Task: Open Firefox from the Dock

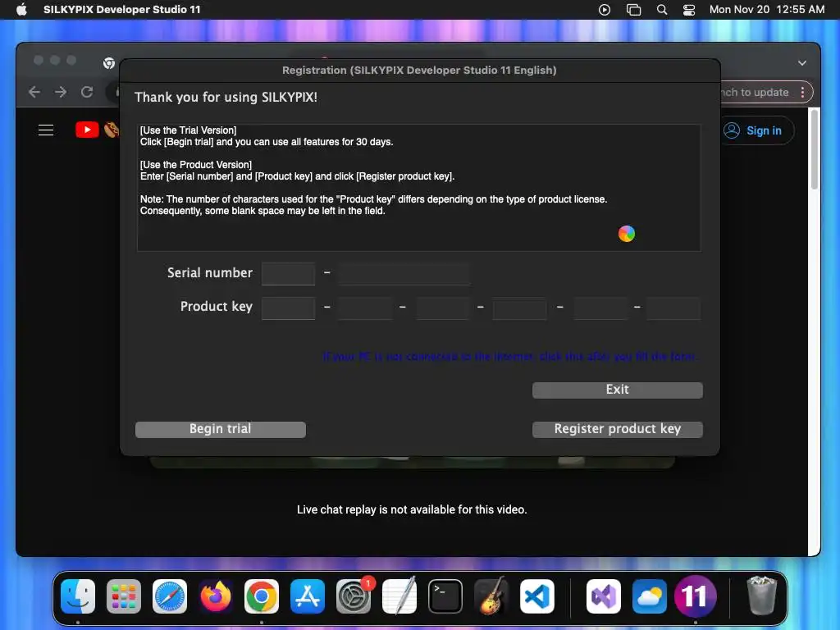Action: pyautogui.click(x=216, y=596)
